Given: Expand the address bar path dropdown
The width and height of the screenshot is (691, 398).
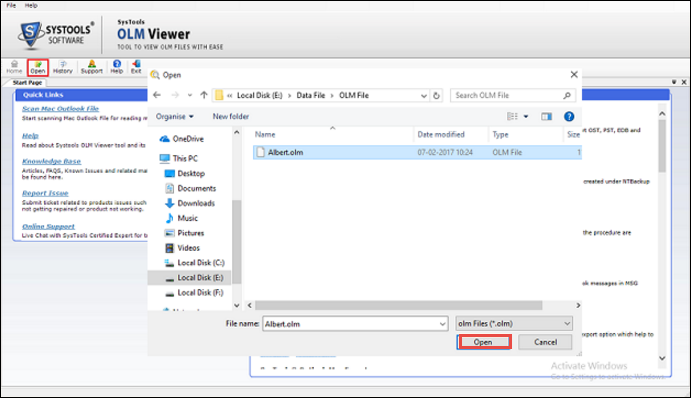Looking at the screenshot, I should (x=424, y=96).
